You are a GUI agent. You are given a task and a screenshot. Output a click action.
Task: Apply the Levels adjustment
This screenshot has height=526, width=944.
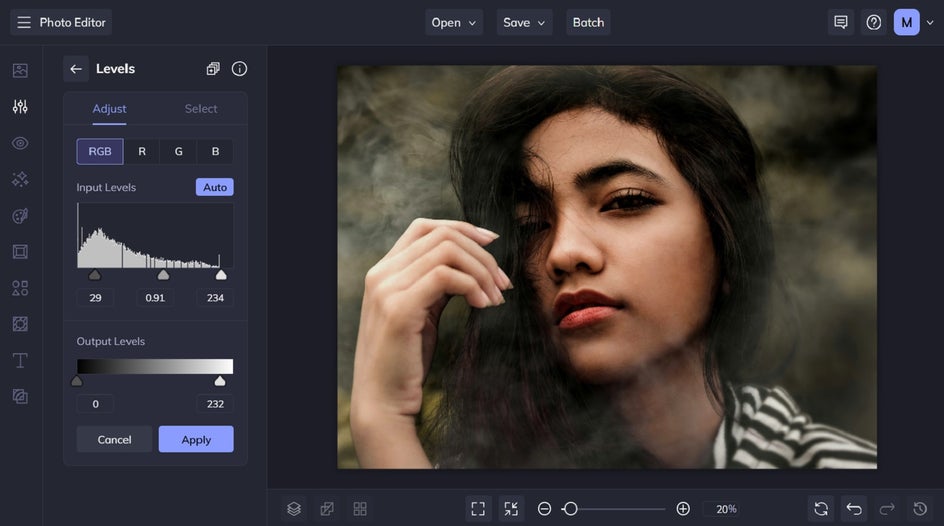coord(196,439)
